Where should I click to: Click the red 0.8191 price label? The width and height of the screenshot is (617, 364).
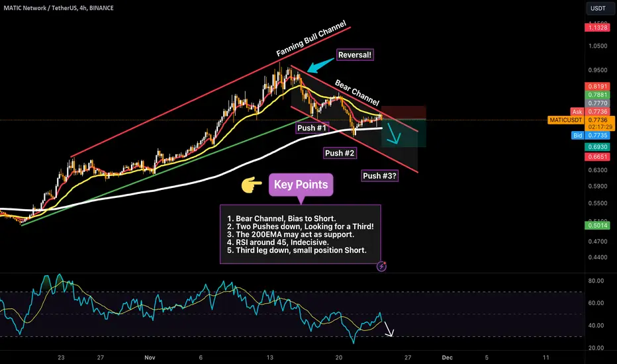597,86
